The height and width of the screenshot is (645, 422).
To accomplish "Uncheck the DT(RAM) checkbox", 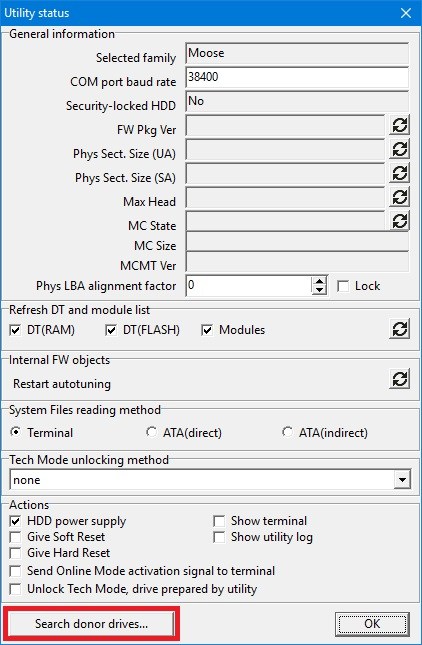I will (x=15, y=330).
